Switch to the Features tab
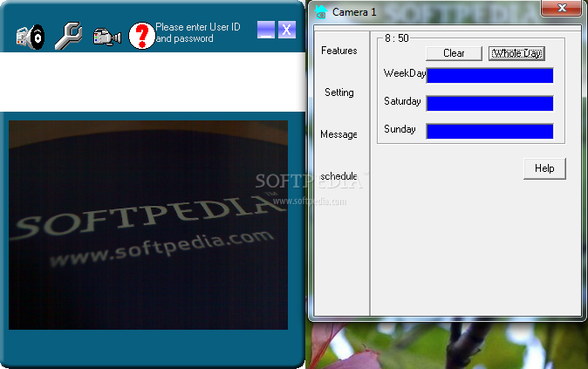The height and width of the screenshot is (369, 588). [339, 51]
